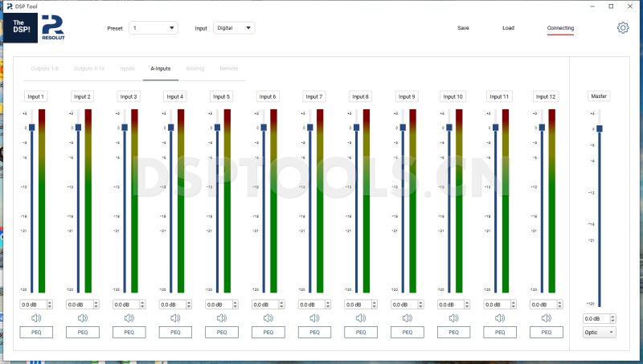Click the Input 7 speaker icon
643x364 pixels.
pyautogui.click(x=314, y=318)
